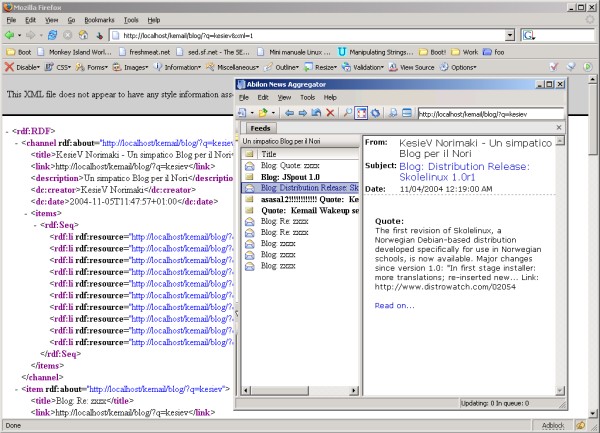The height and width of the screenshot is (433, 600).
Task: Select 'Quote: Kemail Wakeup' list row
Action: tap(300, 210)
